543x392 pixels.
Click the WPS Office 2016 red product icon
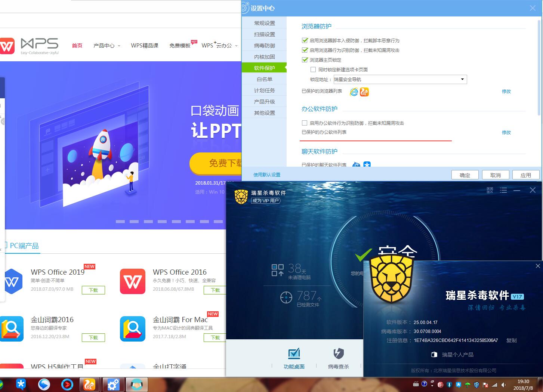click(x=133, y=281)
